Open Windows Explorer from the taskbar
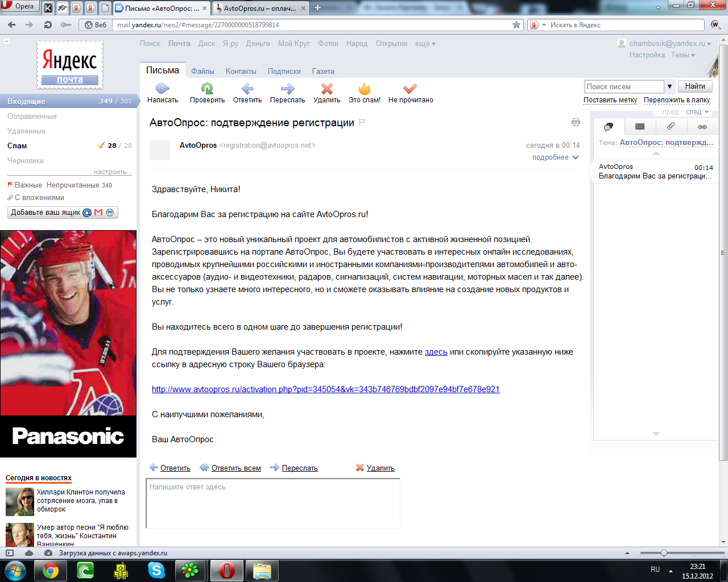This screenshot has height=582, width=728. point(262,570)
